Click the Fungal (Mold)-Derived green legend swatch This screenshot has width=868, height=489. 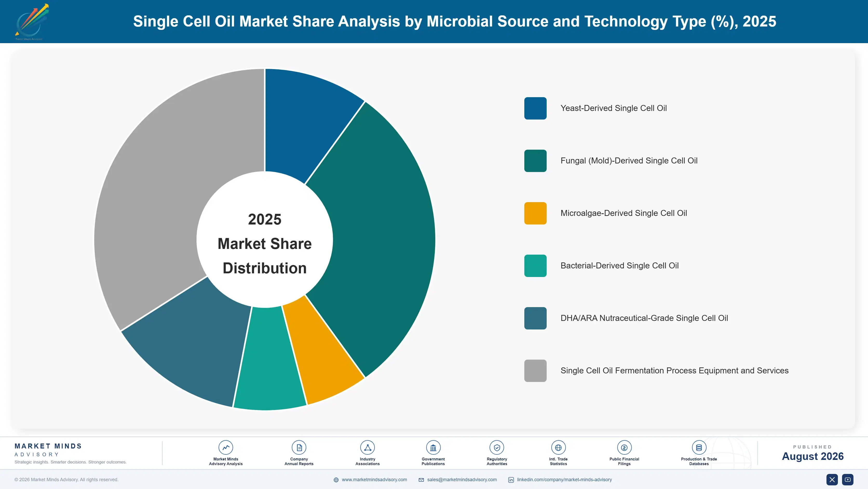(535, 161)
